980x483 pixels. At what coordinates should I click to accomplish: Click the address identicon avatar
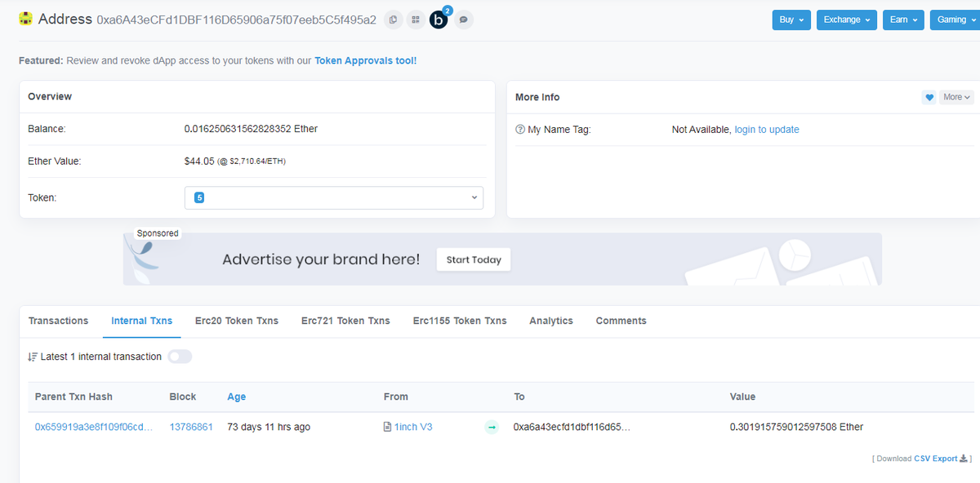click(26, 19)
